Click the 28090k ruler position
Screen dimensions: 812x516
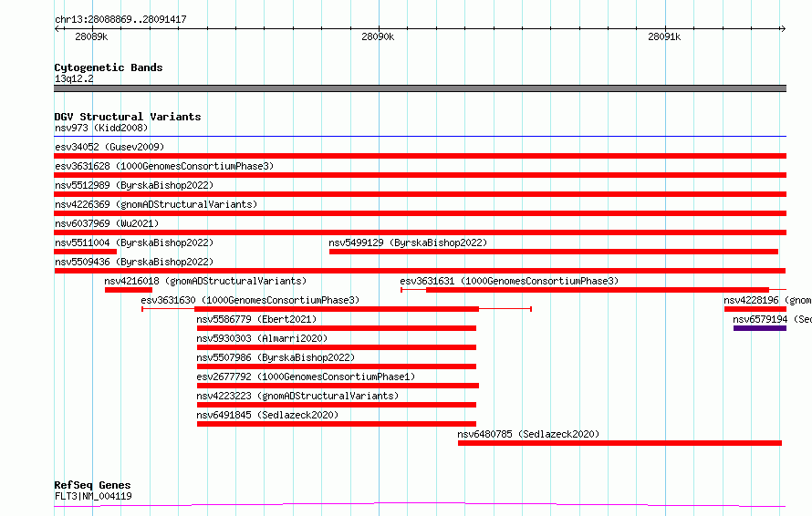tap(378, 36)
